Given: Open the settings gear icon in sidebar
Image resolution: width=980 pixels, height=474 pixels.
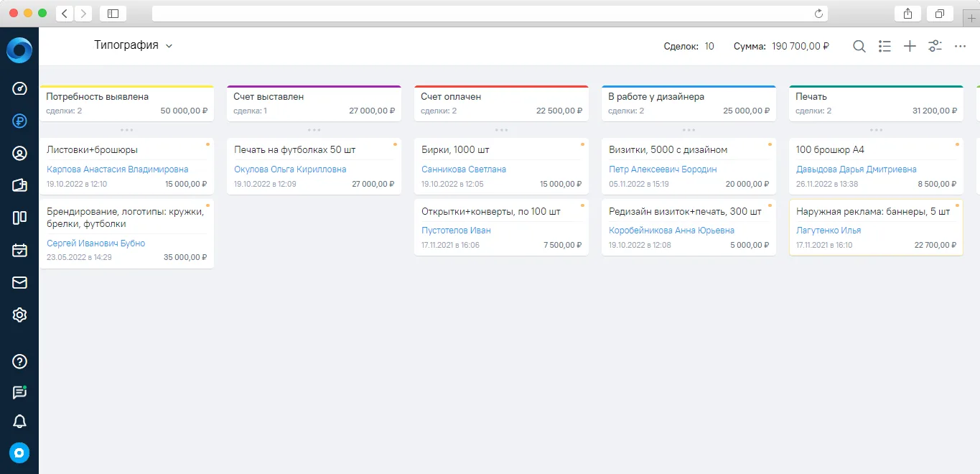Looking at the screenshot, I should tap(19, 315).
